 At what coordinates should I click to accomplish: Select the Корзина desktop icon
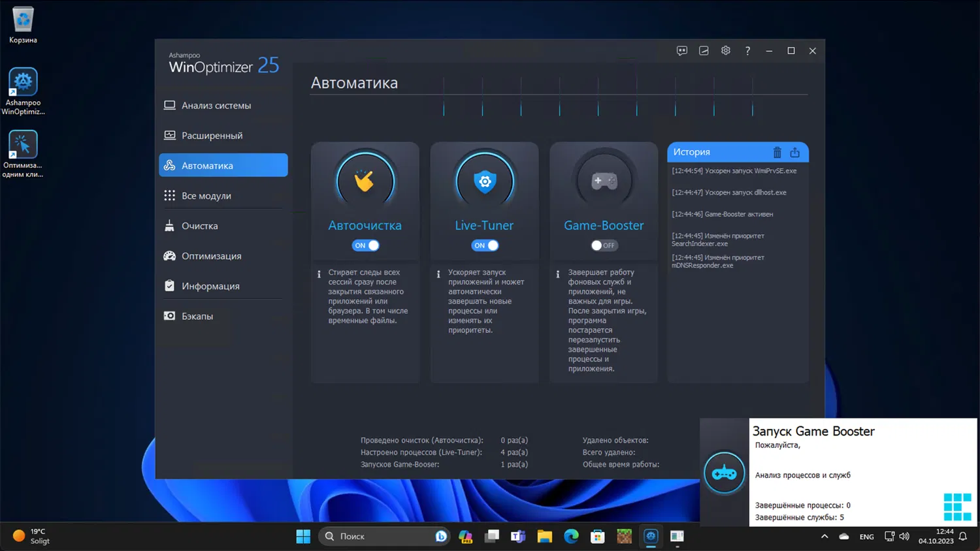(23, 26)
